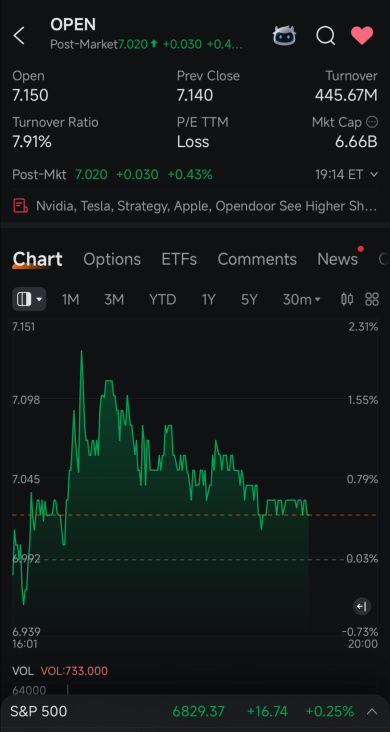
Task: Open Mkt Cap more info icon
Action: pos(372,122)
